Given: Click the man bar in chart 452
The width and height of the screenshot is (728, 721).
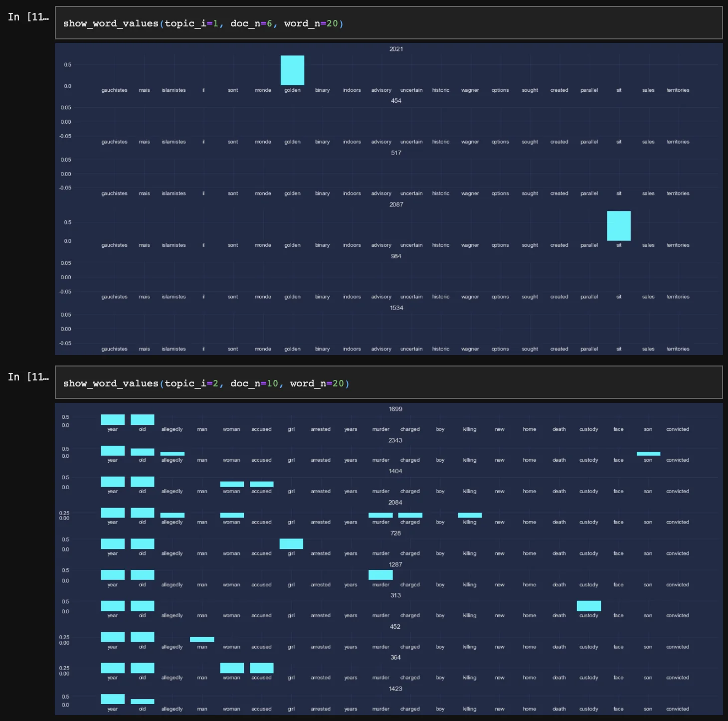Looking at the screenshot, I should tap(202, 639).
